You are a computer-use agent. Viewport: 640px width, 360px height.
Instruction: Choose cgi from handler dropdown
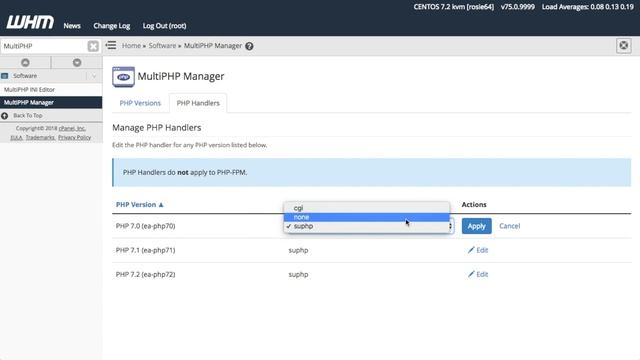pyautogui.click(x=367, y=208)
